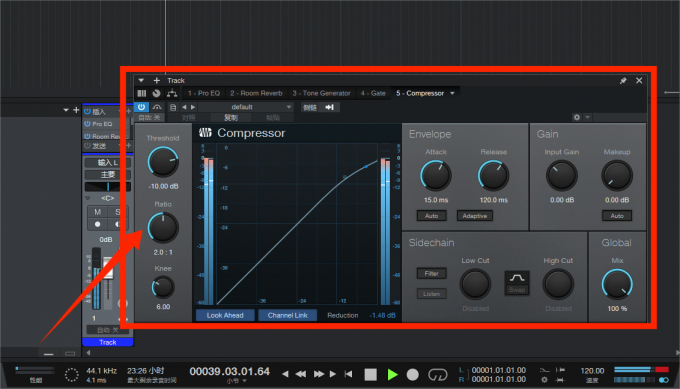The width and height of the screenshot is (680, 389).
Task: Click the sidechain Filter button
Action: [x=432, y=273]
